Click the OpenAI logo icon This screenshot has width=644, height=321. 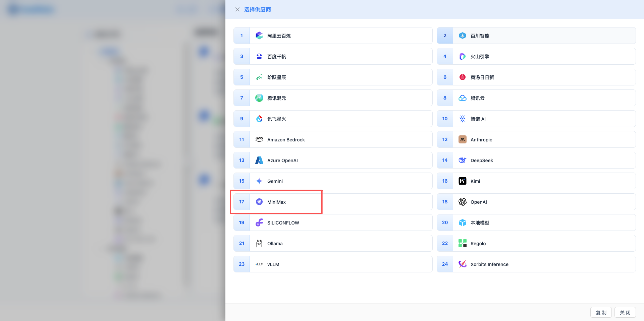(x=462, y=202)
